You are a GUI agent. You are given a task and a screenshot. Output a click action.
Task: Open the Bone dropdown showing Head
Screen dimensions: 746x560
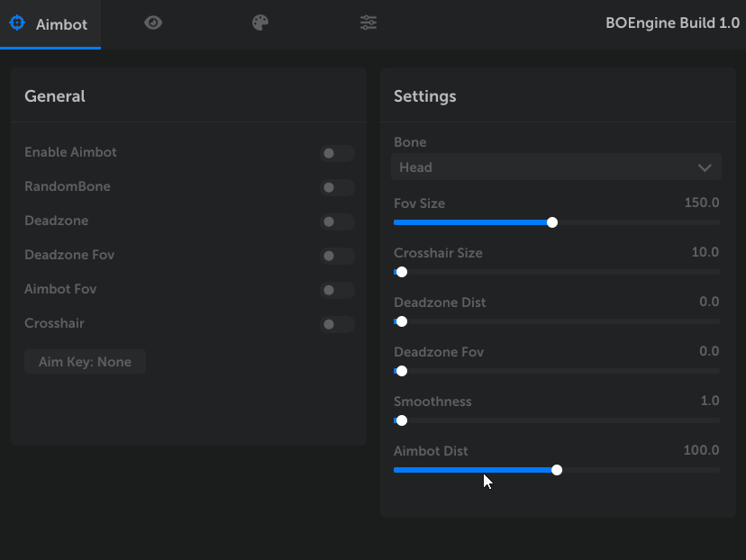[x=541, y=167]
